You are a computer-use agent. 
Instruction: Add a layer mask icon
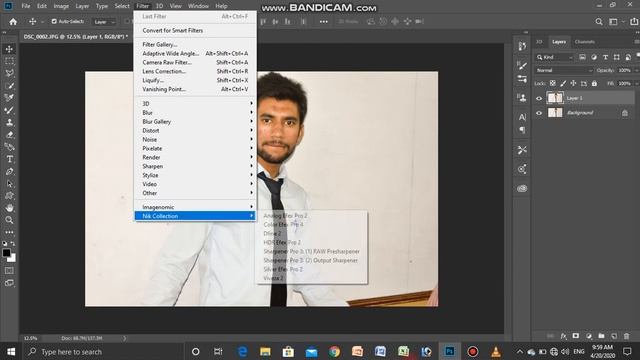pyautogui.click(x=576, y=336)
